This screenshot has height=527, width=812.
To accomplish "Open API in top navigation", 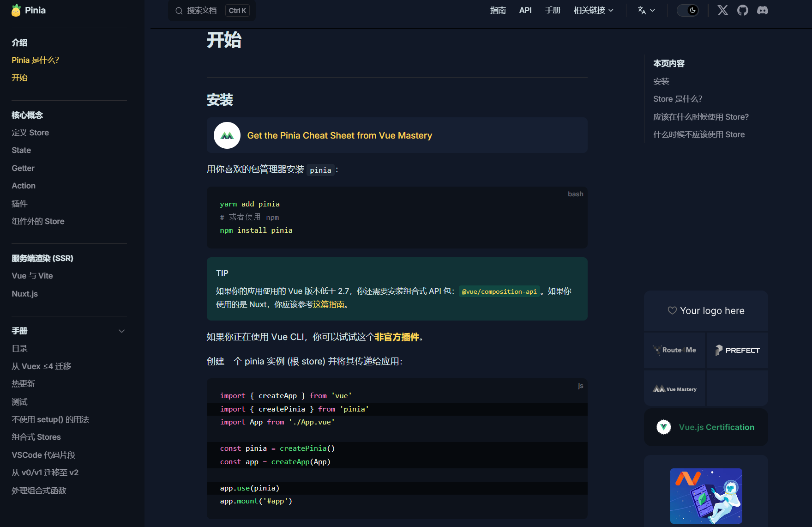I will pyautogui.click(x=525, y=10).
